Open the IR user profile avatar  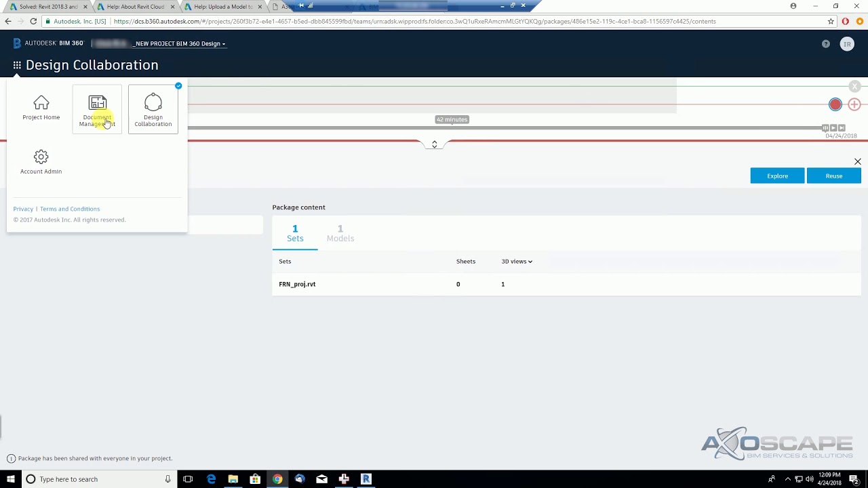click(847, 44)
